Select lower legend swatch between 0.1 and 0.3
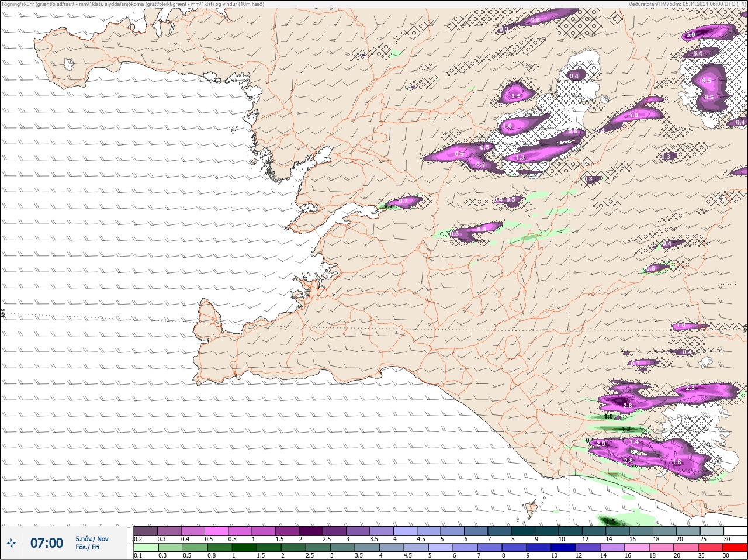The height and width of the screenshot is (560, 748). (146, 548)
